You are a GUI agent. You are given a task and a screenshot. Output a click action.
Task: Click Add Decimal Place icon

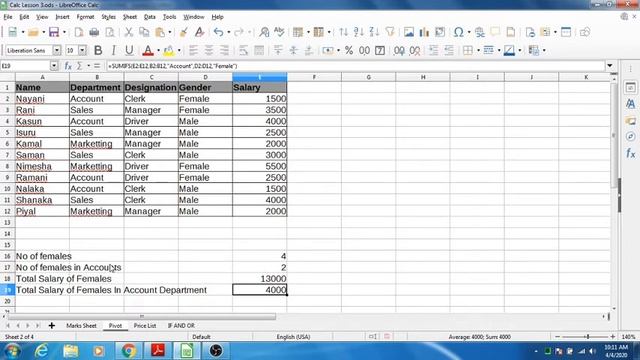[x=399, y=50]
